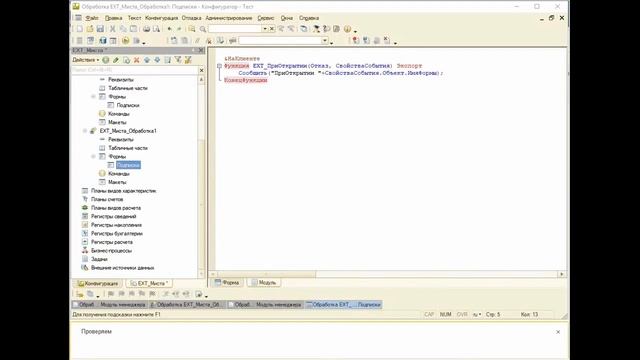The image size is (640, 360).
Task: Select the EXT_Миста * panel tab
Action: pos(149,283)
